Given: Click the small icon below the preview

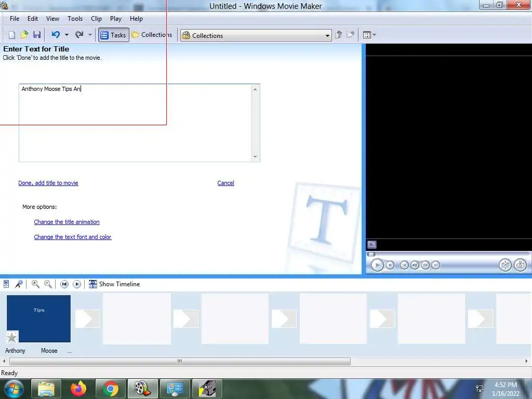Looking at the screenshot, I should pyautogui.click(x=372, y=244).
